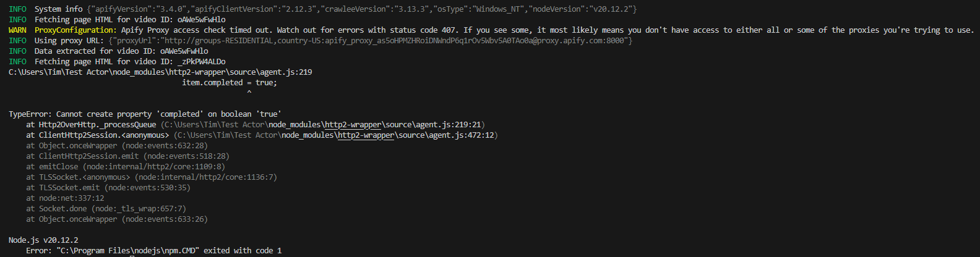Click the emitClose node:internal/http2/core frame
The image size is (980, 257).
click(126, 167)
